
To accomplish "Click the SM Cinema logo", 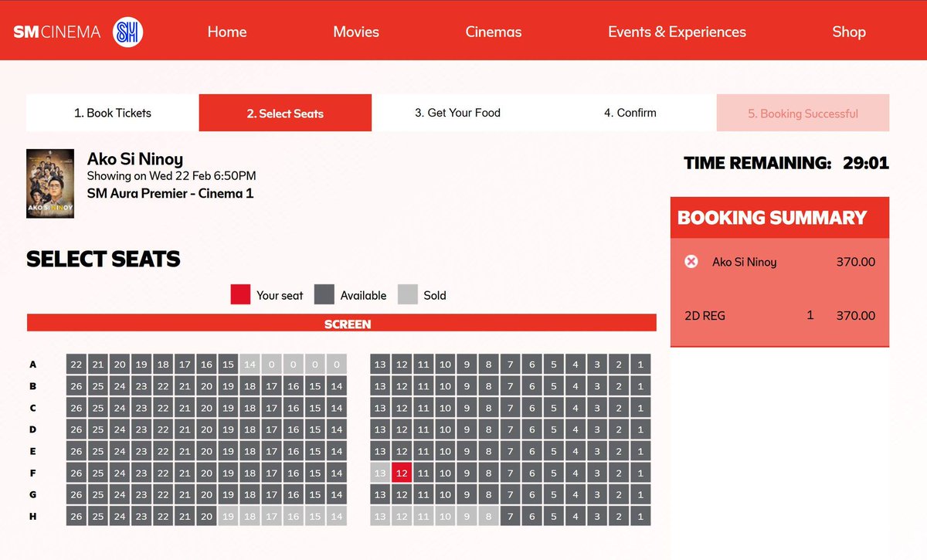I will tap(78, 32).
